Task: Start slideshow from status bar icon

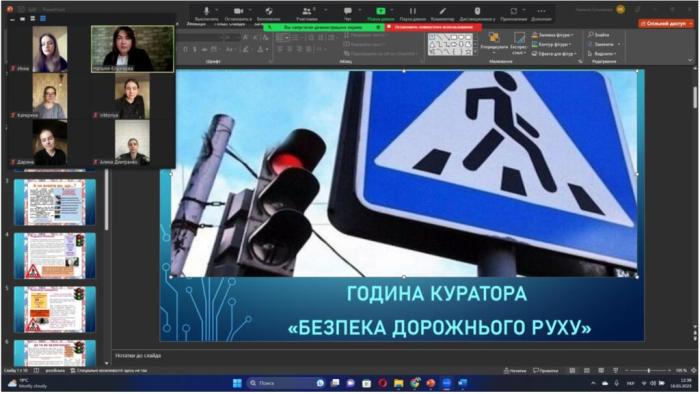Action: click(616, 370)
